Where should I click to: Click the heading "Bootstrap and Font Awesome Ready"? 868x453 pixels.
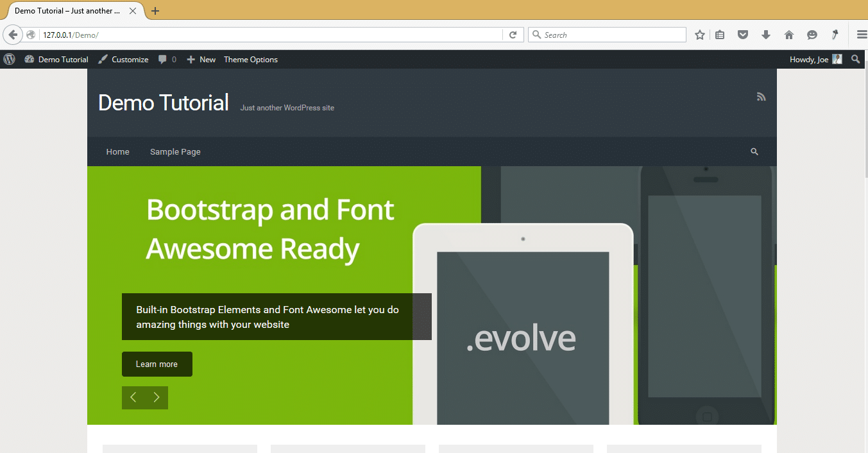pos(270,229)
